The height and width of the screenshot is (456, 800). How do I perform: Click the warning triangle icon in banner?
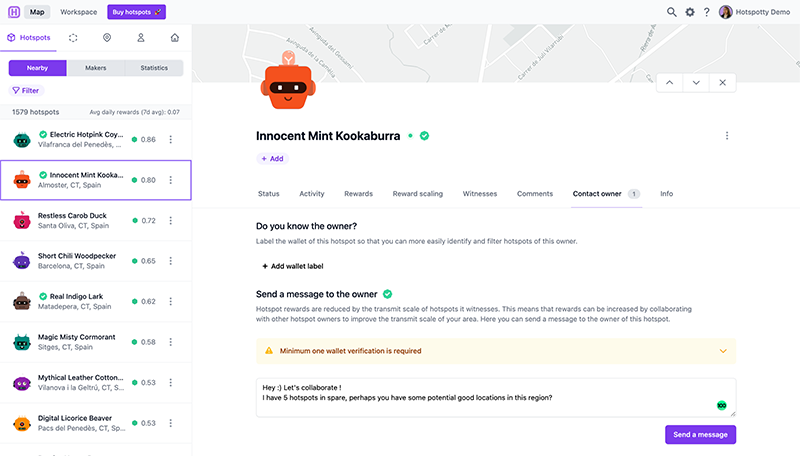pos(269,351)
